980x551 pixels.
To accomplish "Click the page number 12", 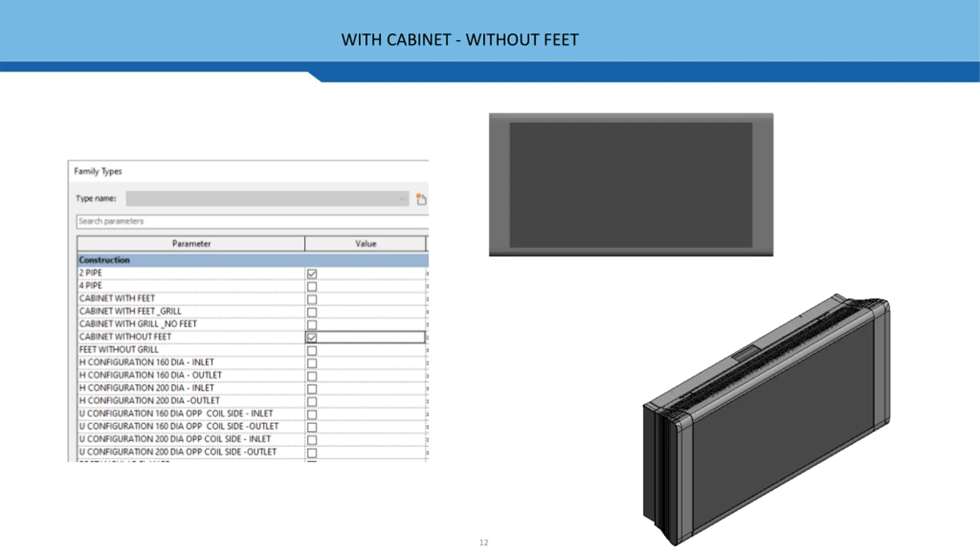I will 483,543.
